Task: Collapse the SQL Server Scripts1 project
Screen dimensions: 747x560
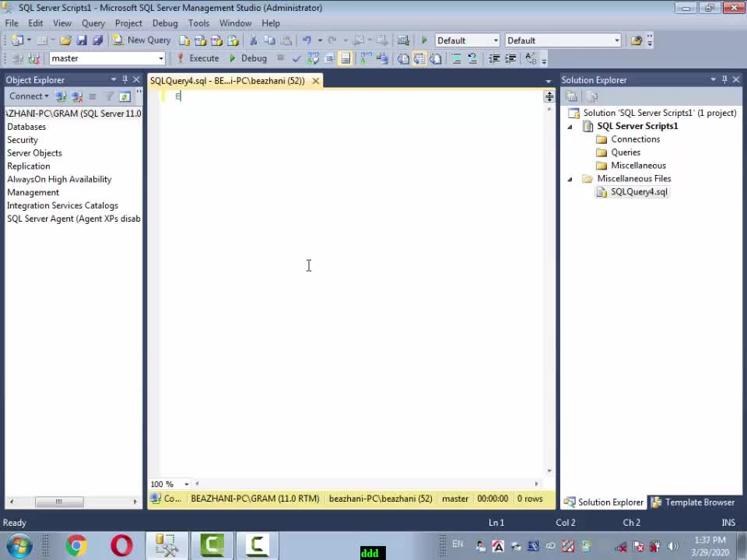Action: click(x=570, y=127)
